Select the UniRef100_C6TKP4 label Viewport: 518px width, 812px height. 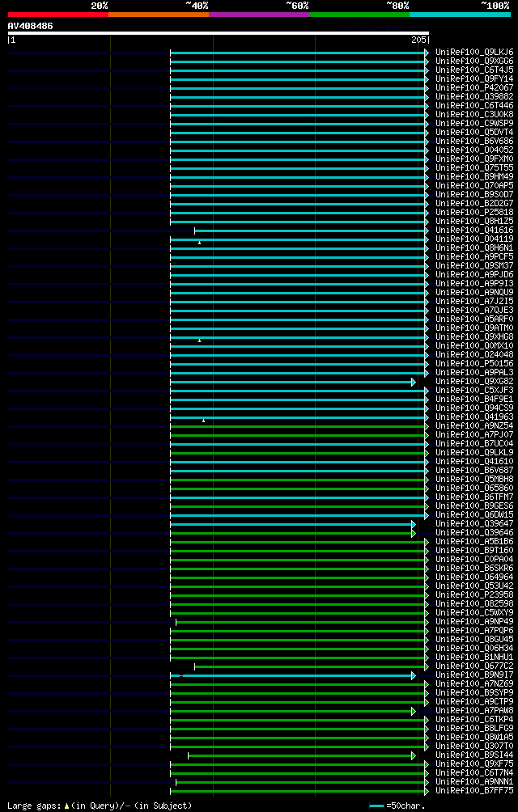click(474, 719)
